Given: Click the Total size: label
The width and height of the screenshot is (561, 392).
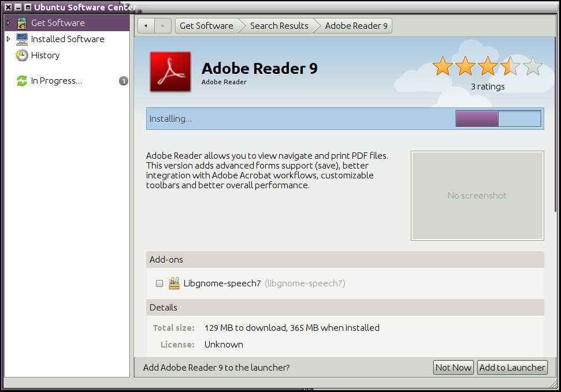Looking at the screenshot, I should (173, 327).
